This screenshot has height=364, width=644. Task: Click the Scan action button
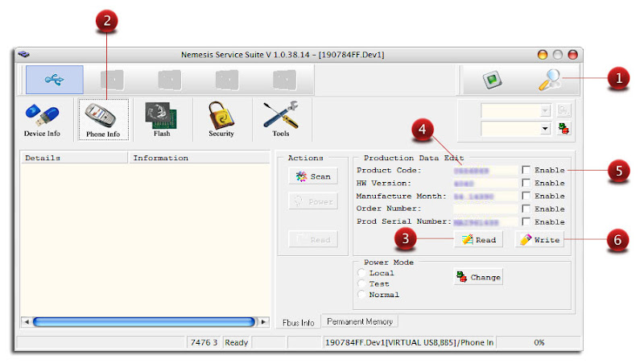pos(313,176)
